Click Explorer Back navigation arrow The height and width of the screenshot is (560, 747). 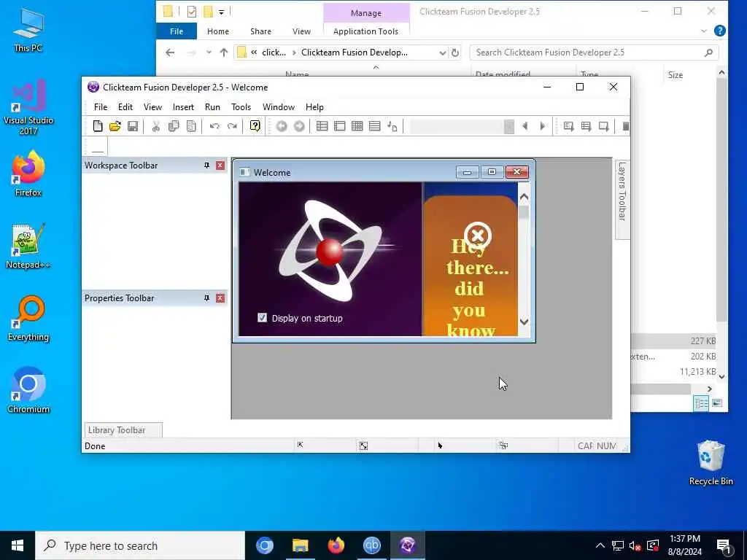coord(170,52)
